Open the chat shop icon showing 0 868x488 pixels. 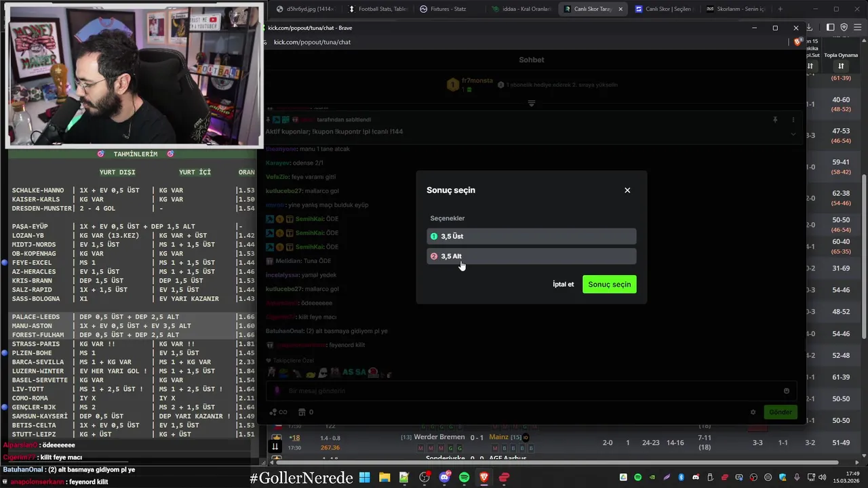coord(306,412)
